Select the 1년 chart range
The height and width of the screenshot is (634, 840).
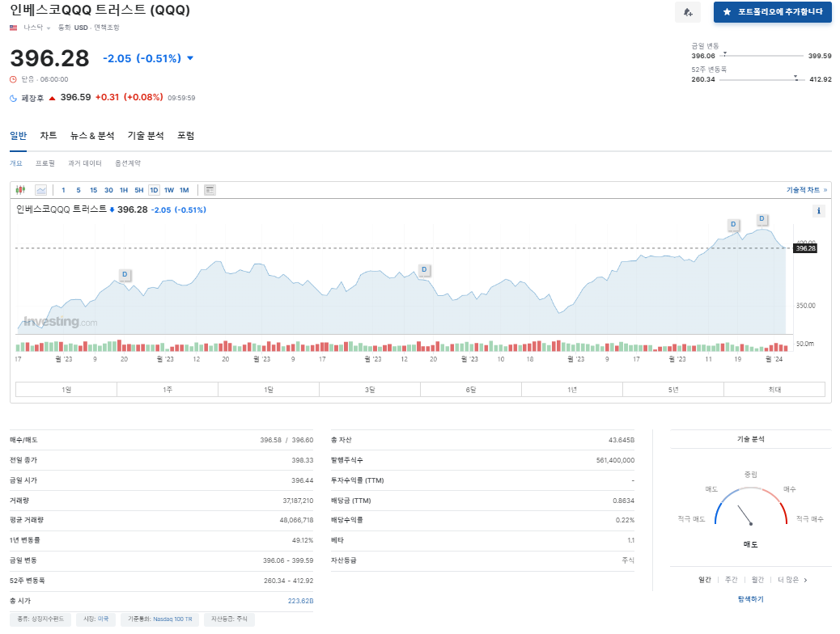point(572,389)
